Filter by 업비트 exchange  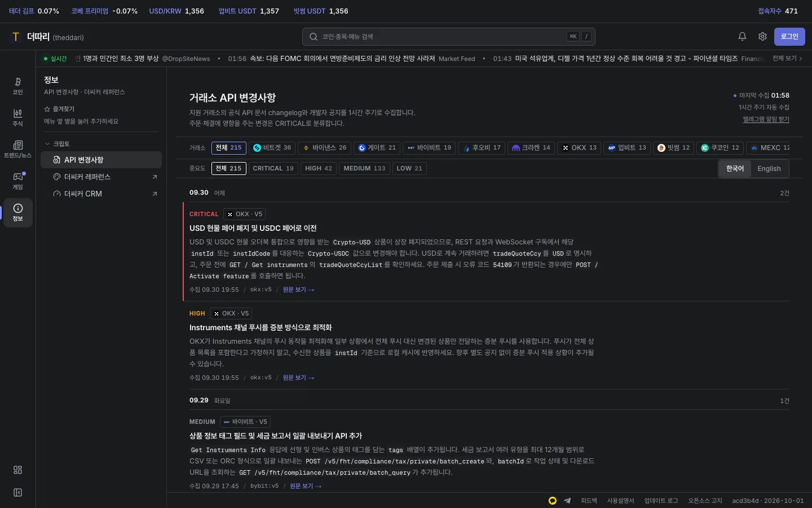coord(627,148)
